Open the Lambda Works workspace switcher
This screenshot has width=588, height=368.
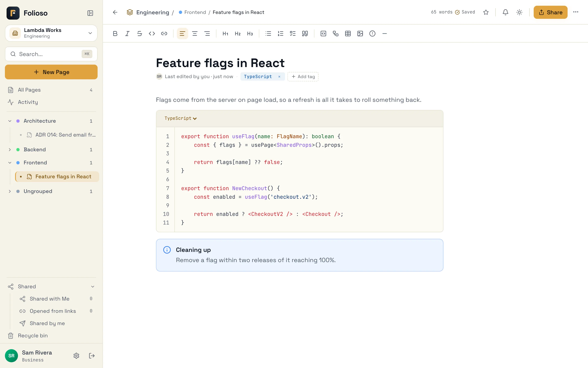coord(51,33)
